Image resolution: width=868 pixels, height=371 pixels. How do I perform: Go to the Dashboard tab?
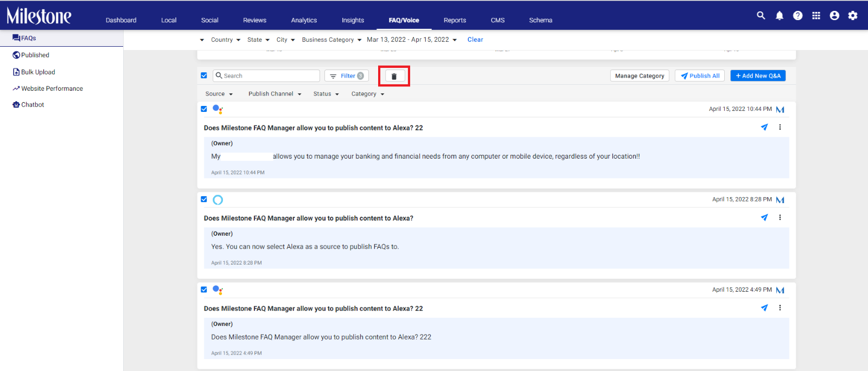(x=121, y=20)
